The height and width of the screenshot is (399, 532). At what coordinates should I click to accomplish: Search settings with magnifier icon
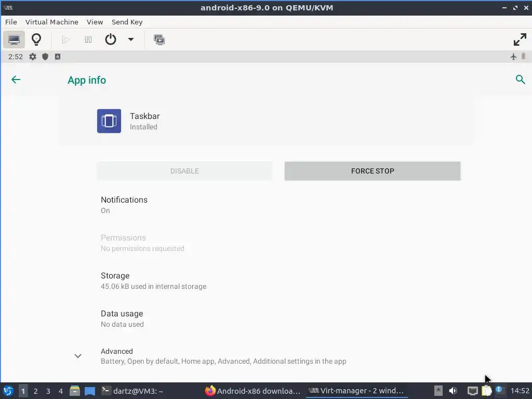pyautogui.click(x=520, y=79)
